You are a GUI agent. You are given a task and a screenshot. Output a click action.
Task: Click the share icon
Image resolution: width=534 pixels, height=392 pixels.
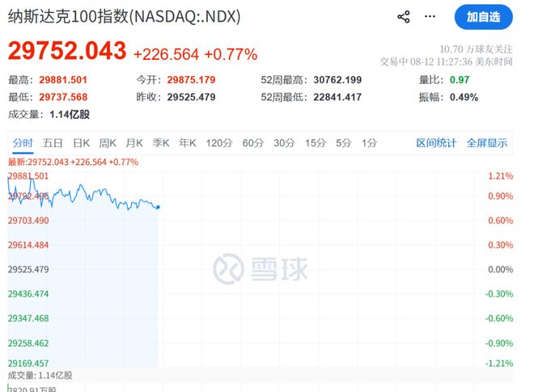tap(404, 17)
